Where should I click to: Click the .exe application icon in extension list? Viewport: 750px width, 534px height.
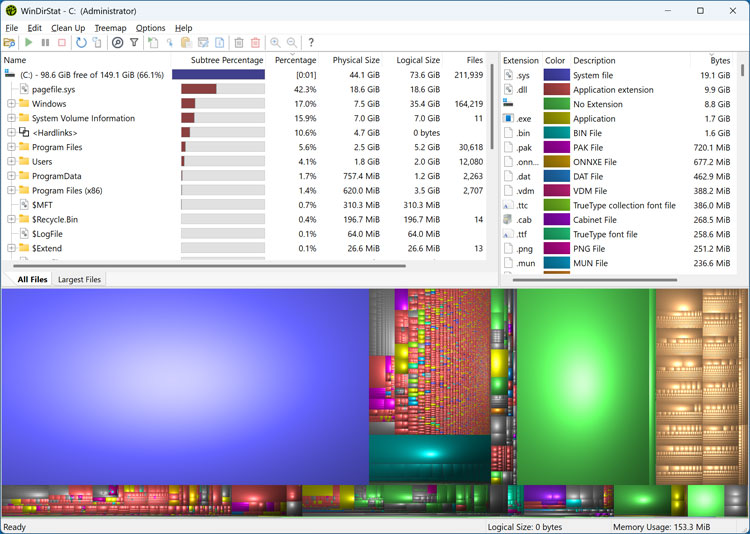click(x=508, y=118)
